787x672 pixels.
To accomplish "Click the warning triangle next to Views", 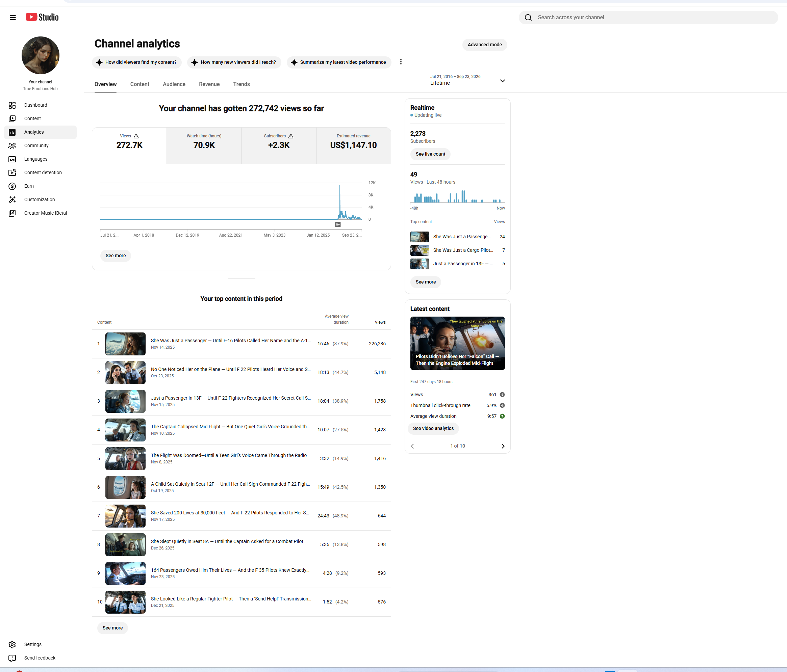I will click(x=136, y=136).
